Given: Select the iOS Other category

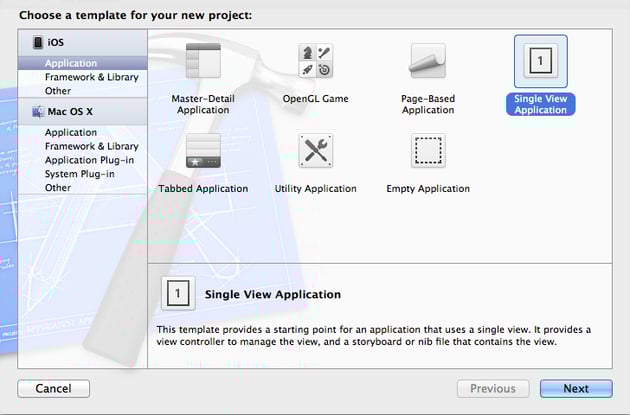Looking at the screenshot, I should pos(58,91).
